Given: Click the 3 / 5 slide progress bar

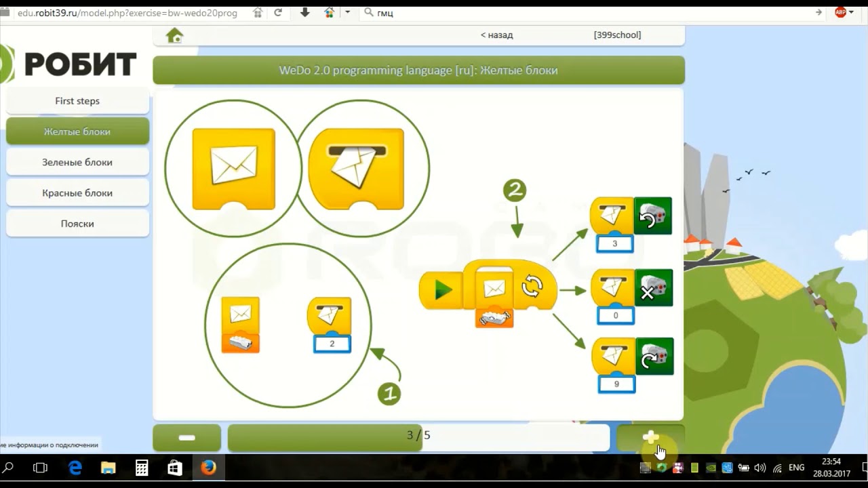Looking at the screenshot, I should tap(418, 438).
